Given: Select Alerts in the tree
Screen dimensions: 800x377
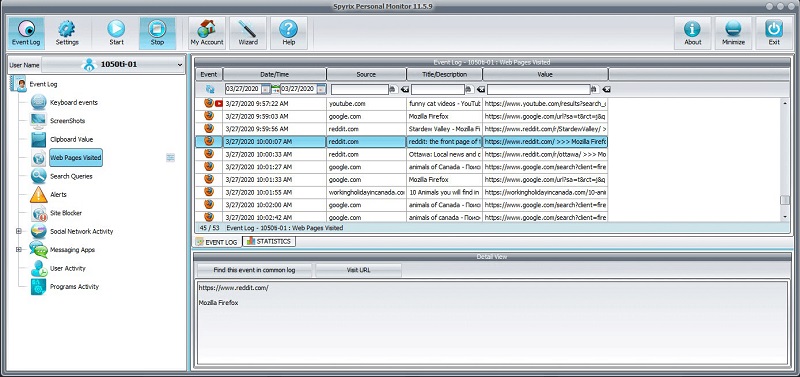Looking at the screenshot, I should point(58,194).
